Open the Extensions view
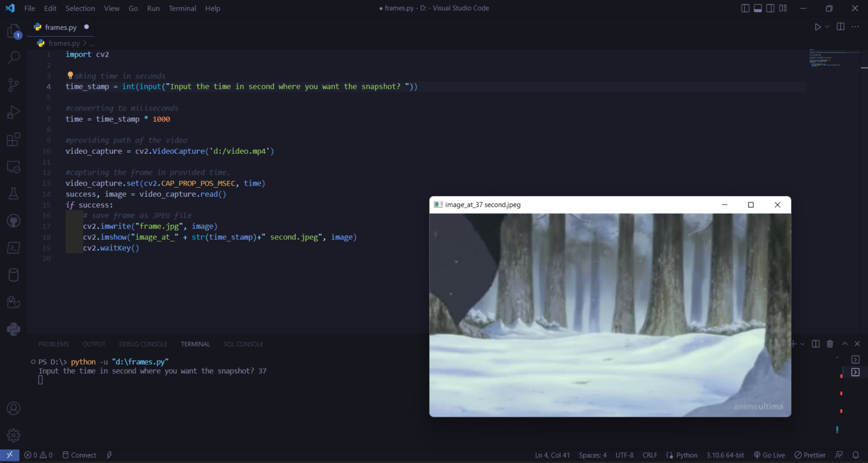This screenshot has width=868, height=463. 14,140
